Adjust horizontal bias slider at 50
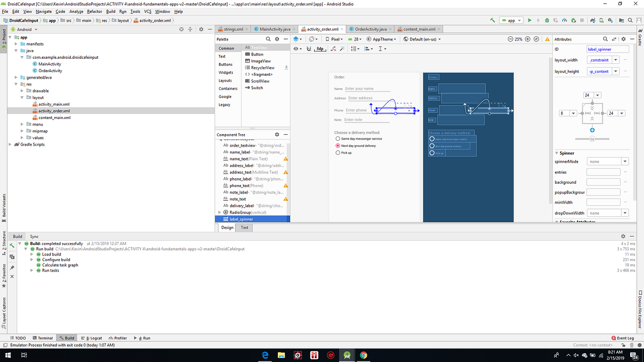644x362 pixels. tap(592, 139)
